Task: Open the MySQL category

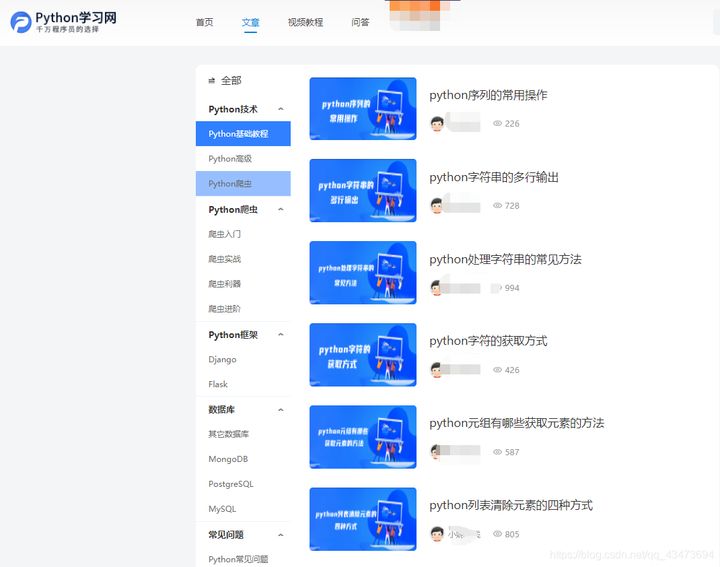Action: point(222,509)
